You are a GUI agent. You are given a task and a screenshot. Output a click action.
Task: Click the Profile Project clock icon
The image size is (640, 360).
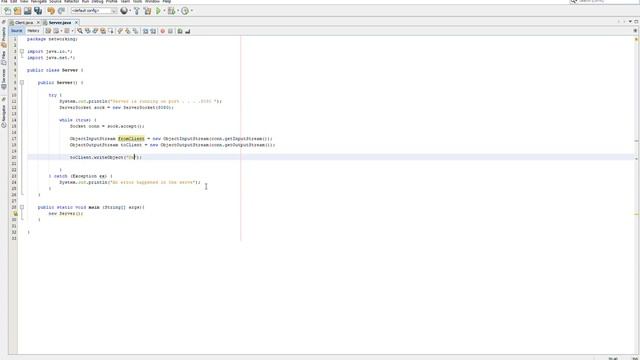[185, 11]
